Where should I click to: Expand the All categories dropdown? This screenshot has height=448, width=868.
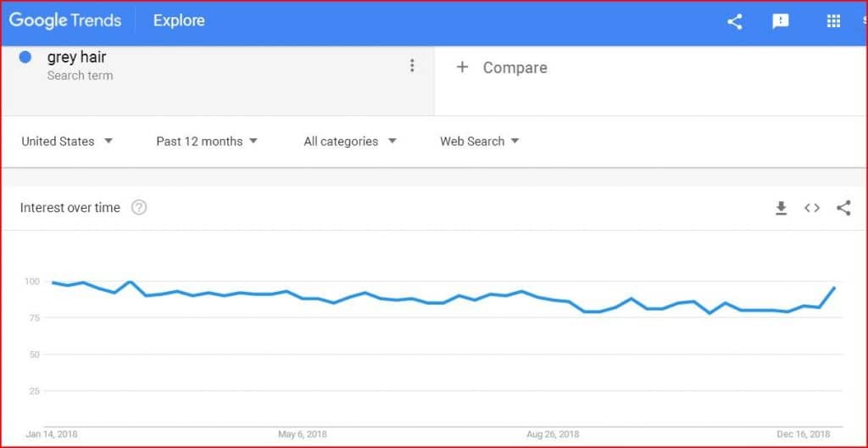tap(349, 142)
